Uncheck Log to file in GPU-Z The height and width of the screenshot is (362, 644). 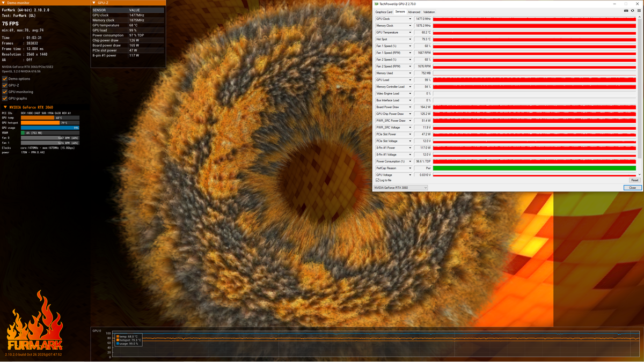click(x=378, y=180)
